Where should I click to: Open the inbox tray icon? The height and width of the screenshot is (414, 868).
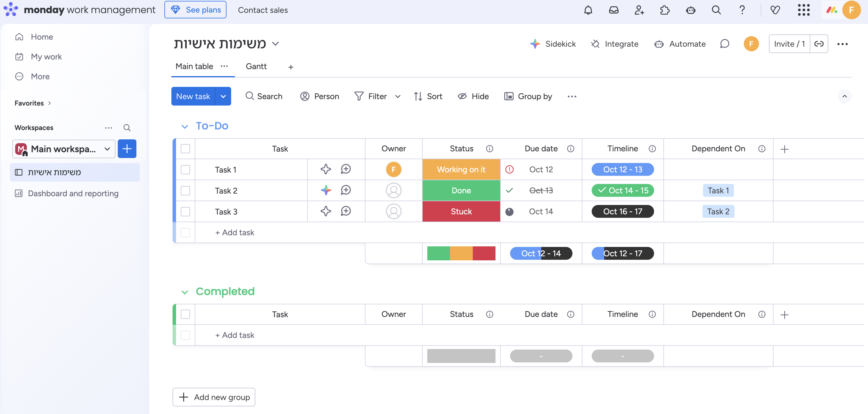(614, 10)
